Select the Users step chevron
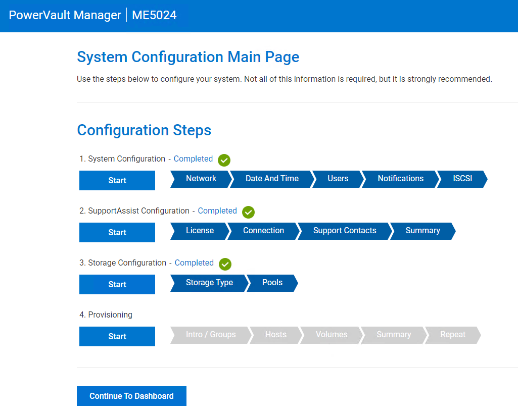The width and height of the screenshot is (518, 420). pos(338,179)
